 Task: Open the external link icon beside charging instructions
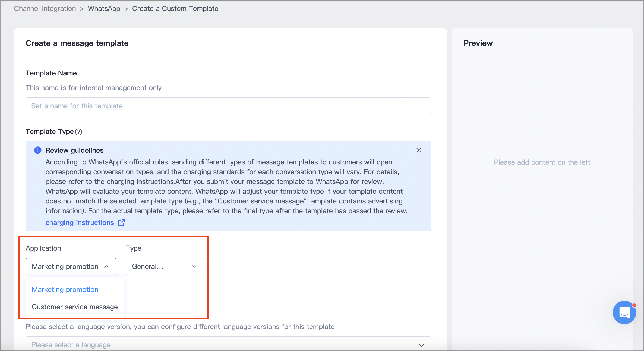tap(121, 222)
